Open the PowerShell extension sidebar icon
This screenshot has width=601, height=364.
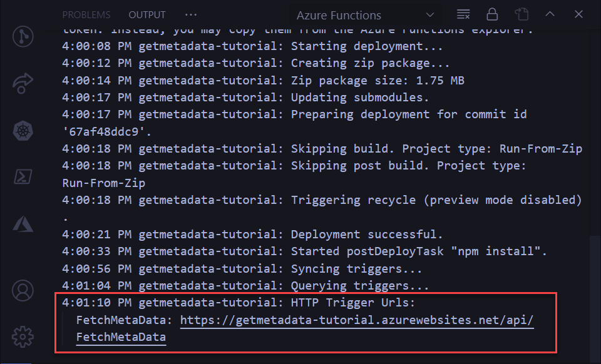[x=23, y=176]
